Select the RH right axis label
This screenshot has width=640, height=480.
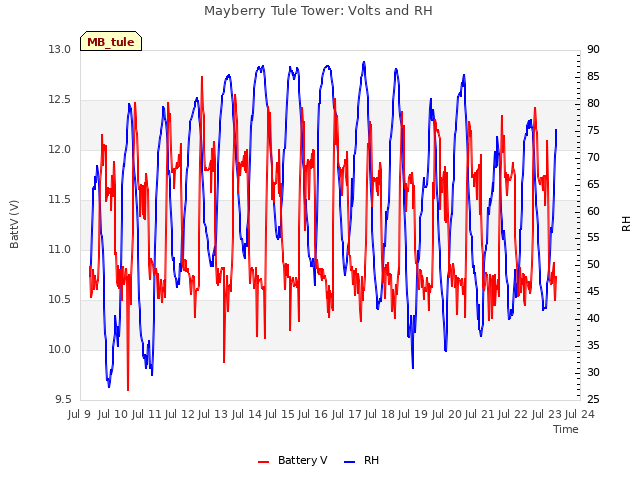click(x=626, y=224)
